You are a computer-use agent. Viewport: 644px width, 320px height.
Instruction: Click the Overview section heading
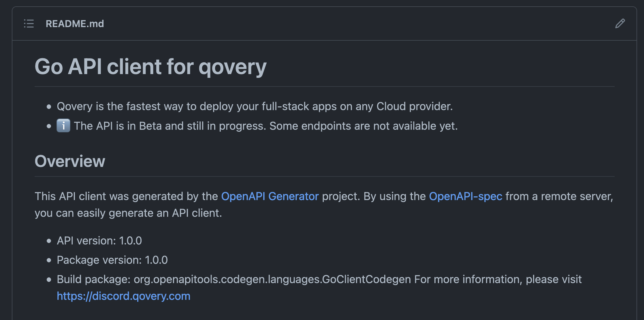[x=70, y=161]
